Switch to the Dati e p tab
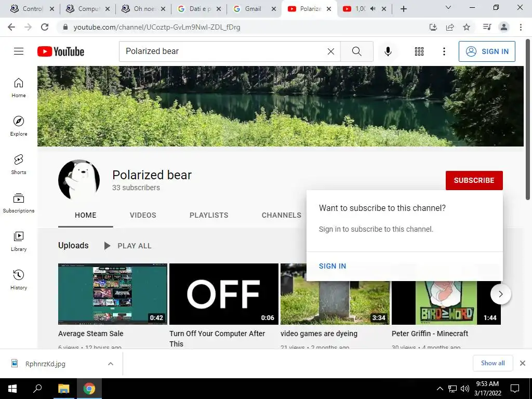 [199, 9]
